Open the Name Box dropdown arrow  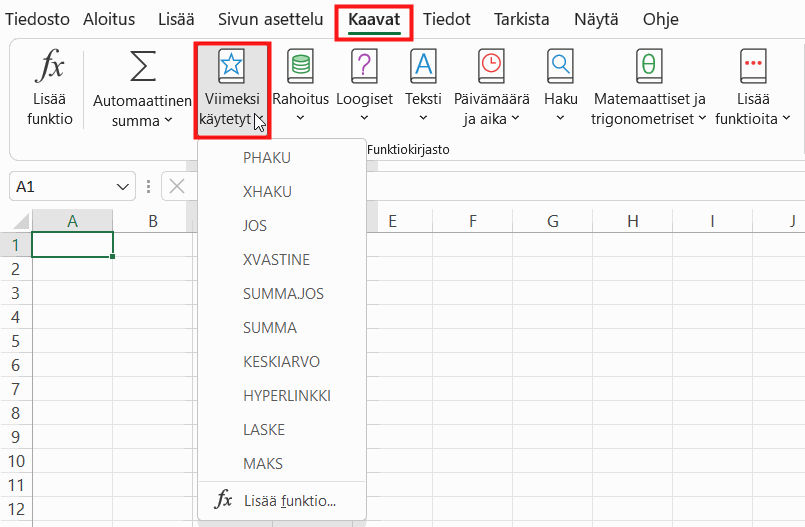(122, 187)
